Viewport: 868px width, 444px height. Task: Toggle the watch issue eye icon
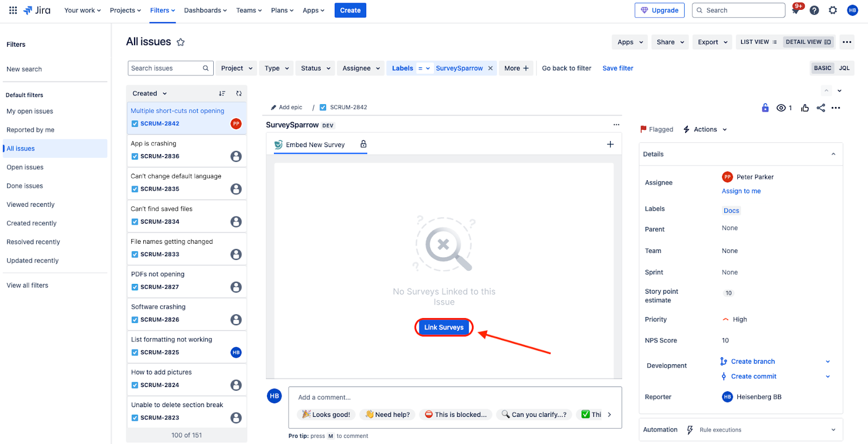[x=781, y=108]
